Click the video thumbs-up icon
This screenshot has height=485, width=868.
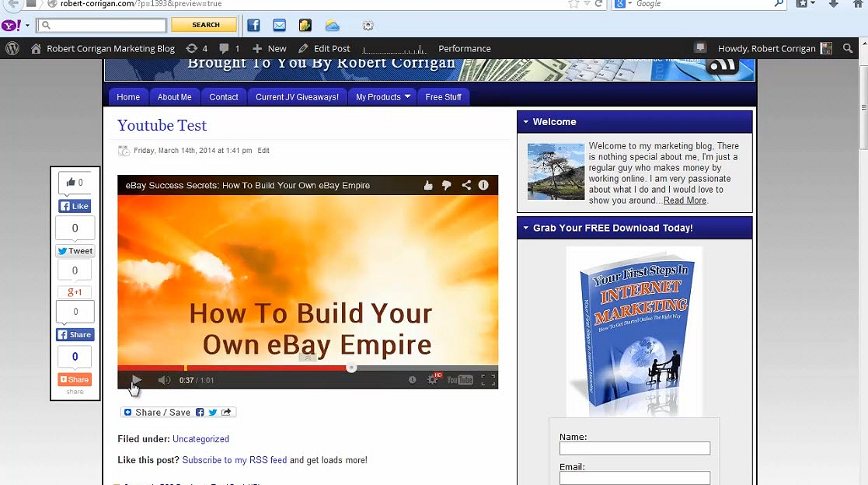tap(428, 186)
